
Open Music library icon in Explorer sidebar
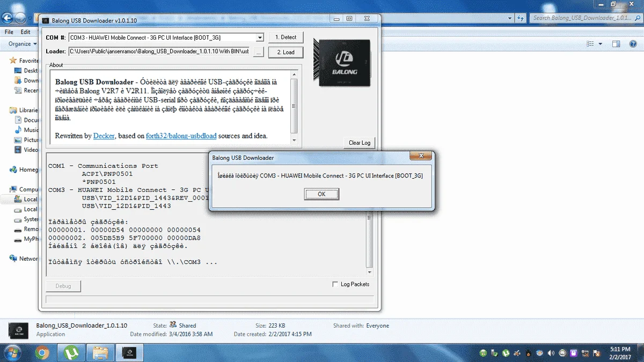18,130
